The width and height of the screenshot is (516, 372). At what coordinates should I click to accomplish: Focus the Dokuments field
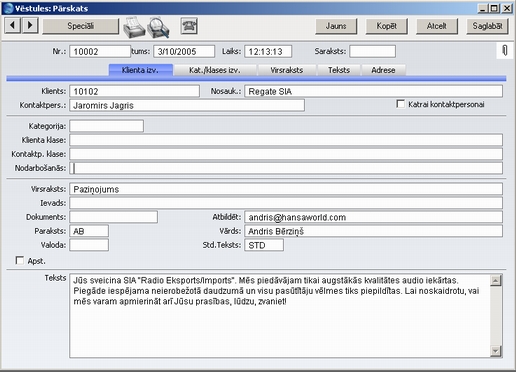pos(113,217)
